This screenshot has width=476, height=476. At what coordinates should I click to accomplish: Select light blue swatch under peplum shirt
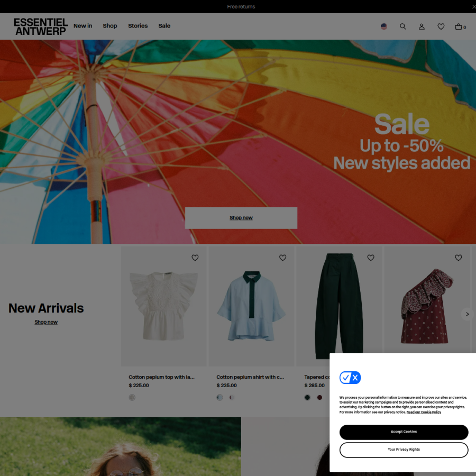(220, 397)
